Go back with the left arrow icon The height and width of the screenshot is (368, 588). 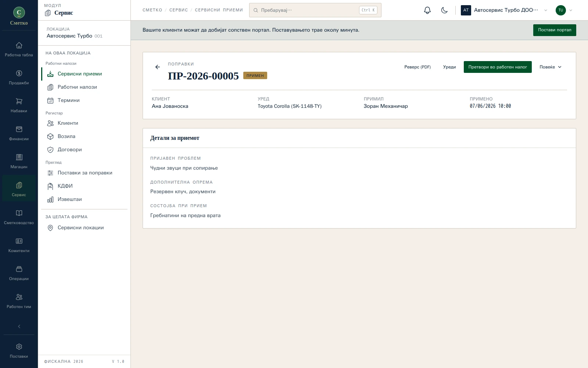point(158,67)
